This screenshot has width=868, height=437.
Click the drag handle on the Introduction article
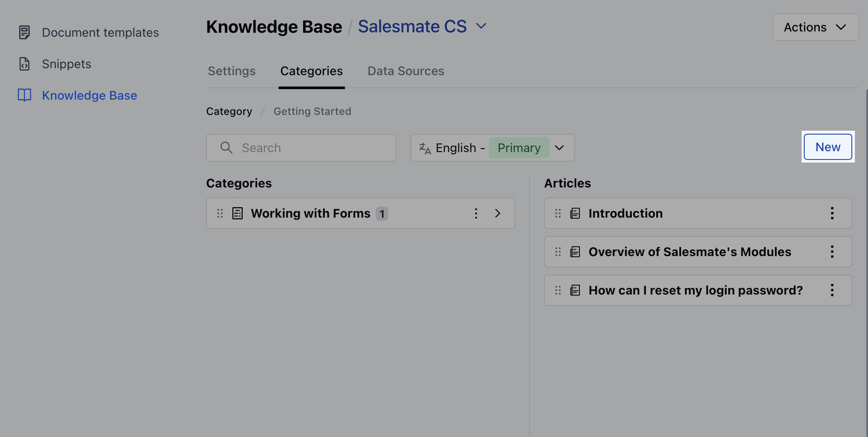click(558, 213)
